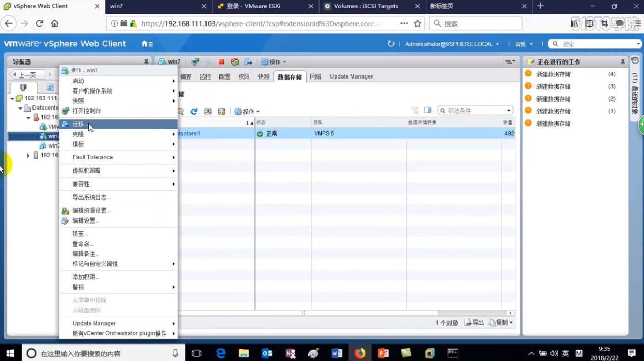This screenshot has height=361, width=644.
Task: Open 虚拟机策略 (VM Policies) submenu
Action: tap(119, 171)
